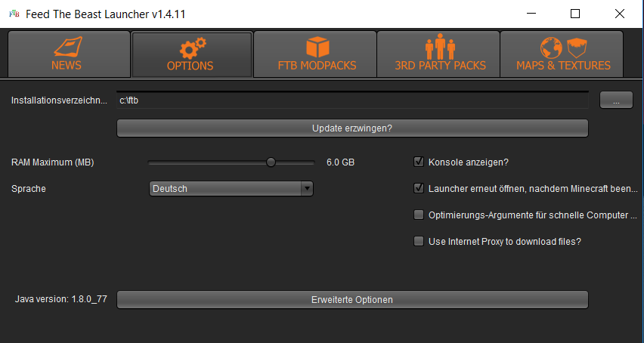Click the Installationsverzeichn... label
The width and height of the screenshot is (644, 343).
pyautogui.click(x=59, y=100)
